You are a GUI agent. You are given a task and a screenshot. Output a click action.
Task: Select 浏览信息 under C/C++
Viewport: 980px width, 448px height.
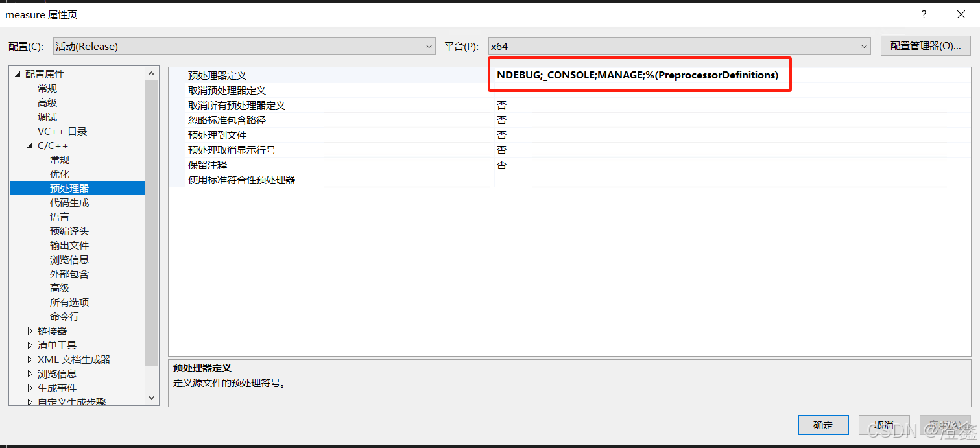click(x=69, y=260)
